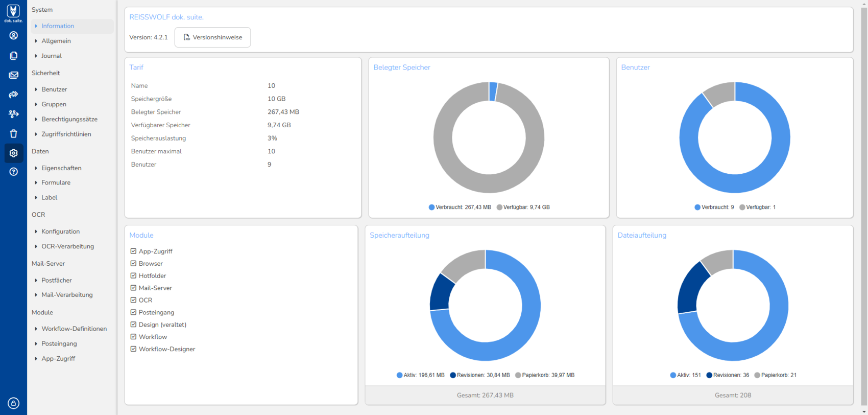The width and height of the screenshot is (868, 415).
Task: Click the dok. suite wolf logo
Action: [x=13, y=12]
